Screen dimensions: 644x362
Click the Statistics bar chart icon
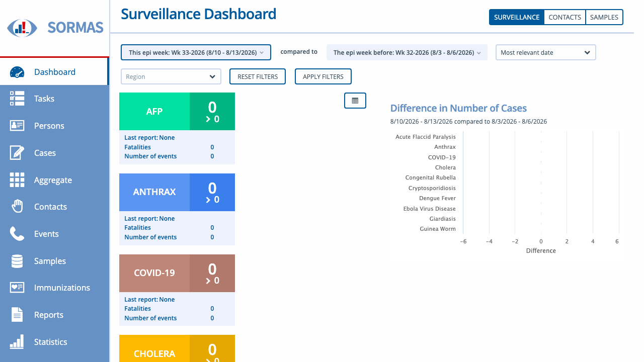click(x=17, y=342)
